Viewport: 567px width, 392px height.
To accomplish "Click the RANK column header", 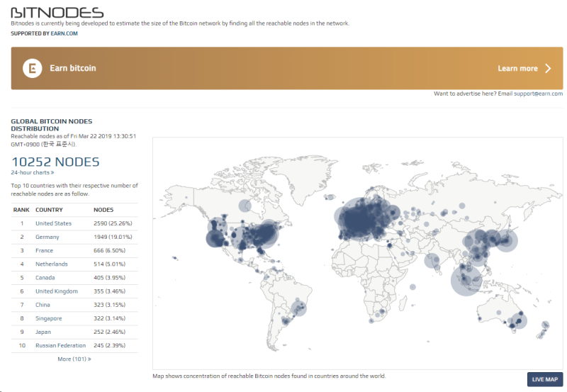I will click(x=21, y=210).
